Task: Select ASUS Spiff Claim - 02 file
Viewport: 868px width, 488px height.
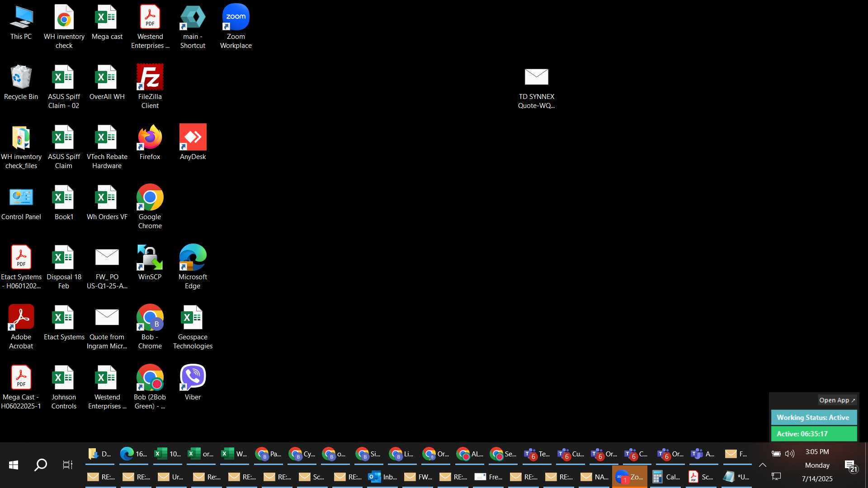Action: [x=64, y=87]
